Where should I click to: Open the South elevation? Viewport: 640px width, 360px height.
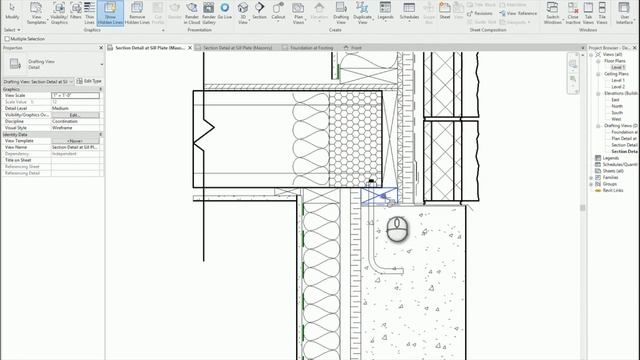click(x=617, y=113)
